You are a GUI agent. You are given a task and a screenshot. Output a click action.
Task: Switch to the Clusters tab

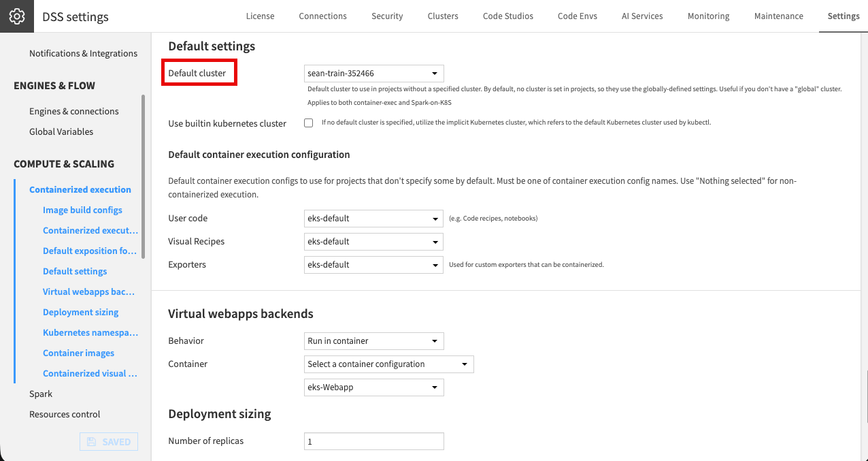443,16
